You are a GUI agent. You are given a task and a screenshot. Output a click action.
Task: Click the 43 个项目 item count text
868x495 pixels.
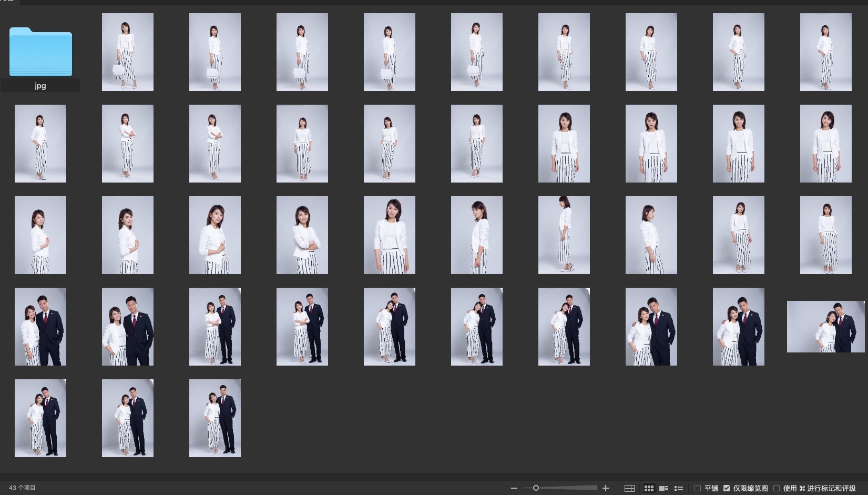(22, 488)
